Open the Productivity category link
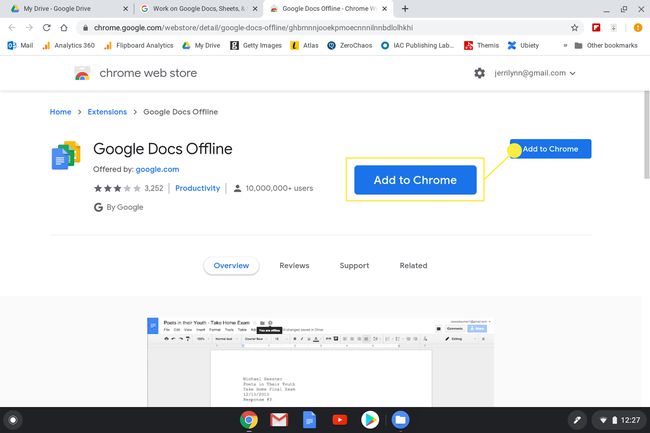The height and width of the screenshot is (433, 650). 198,188
